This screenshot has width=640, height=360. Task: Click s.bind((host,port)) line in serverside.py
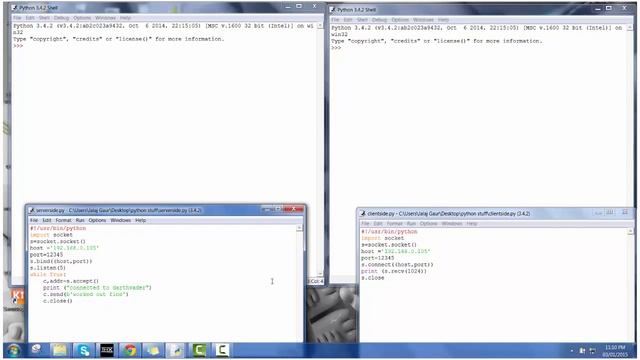(61, 261)
